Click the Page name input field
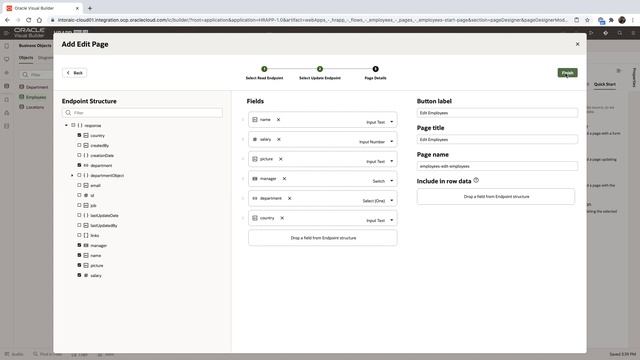This screenshot has height=360, width=640. 497,166
